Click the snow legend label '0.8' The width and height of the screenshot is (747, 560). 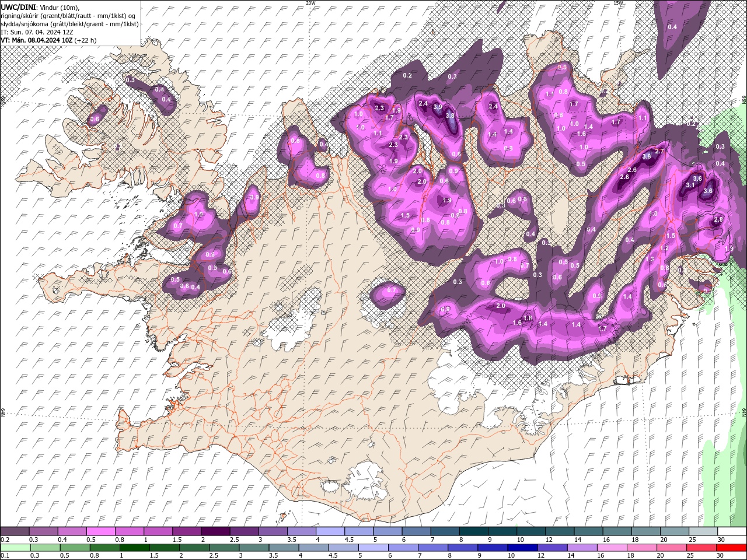click(119, 540)
